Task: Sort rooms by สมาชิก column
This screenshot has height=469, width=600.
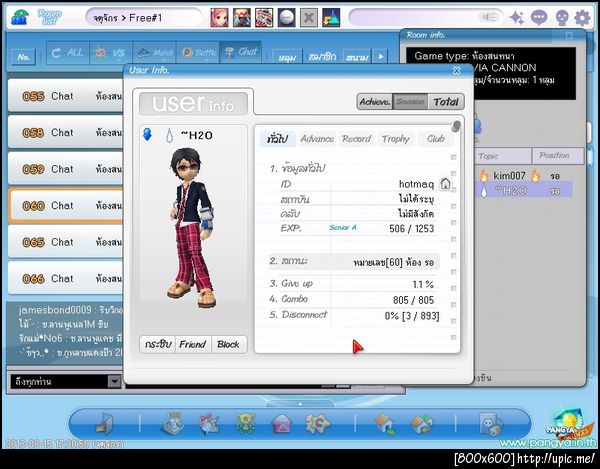Action: point(322,57)
